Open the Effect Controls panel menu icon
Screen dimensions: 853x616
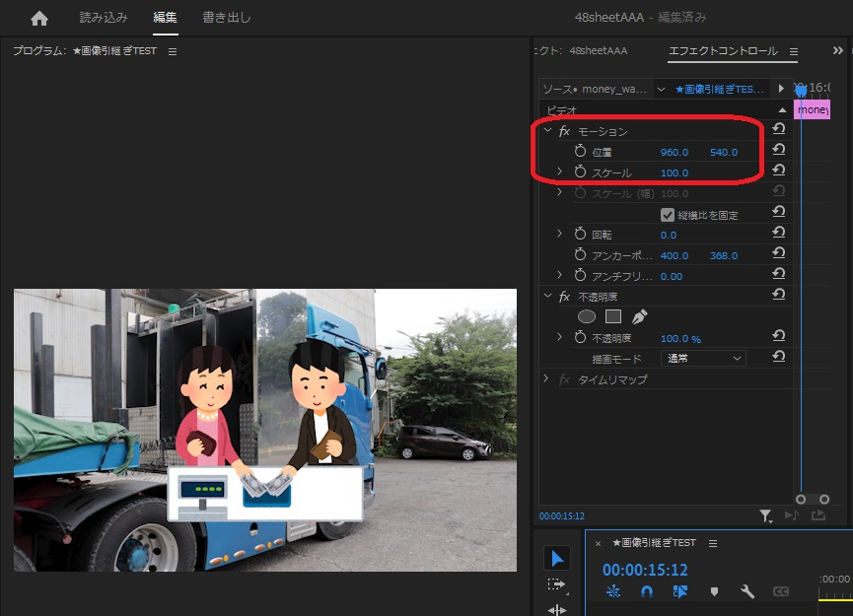pos(794,51)
